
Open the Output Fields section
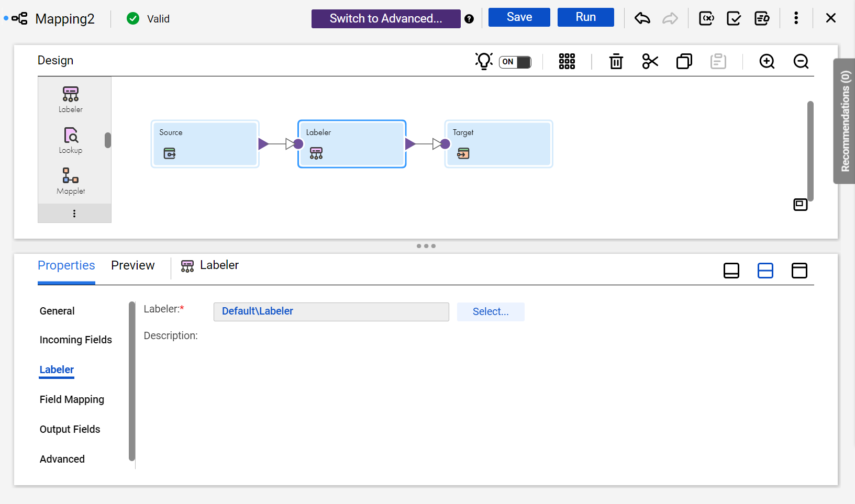coord(70,429)
